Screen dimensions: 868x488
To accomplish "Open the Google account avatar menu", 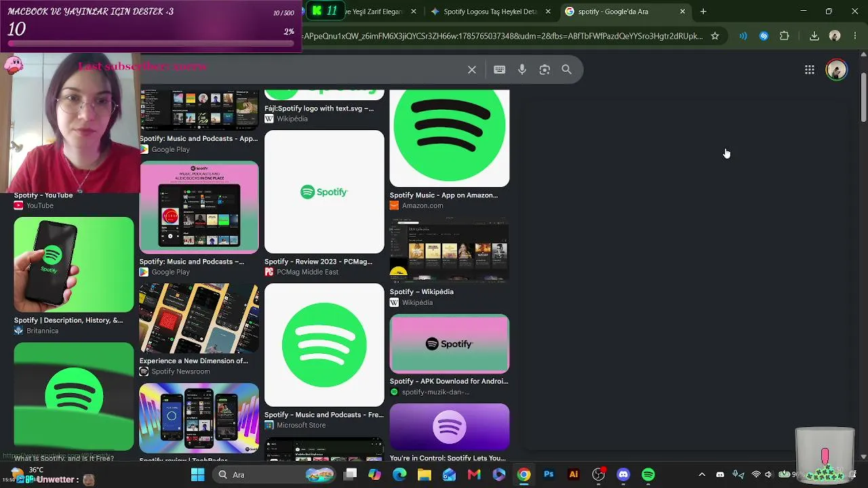I will pyautogui.click(x=837, y=70).
